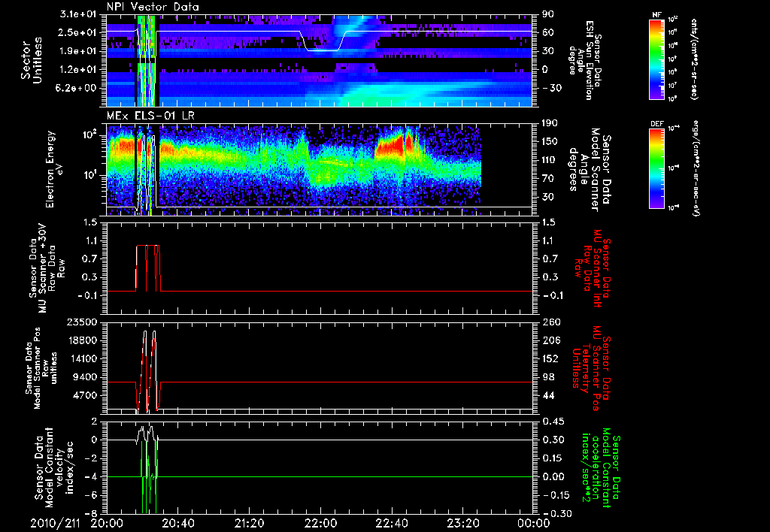This screenshot has height=532, width=770.
Task: Click the '0.00' acceleration tick value
Action: coord(553,477)
